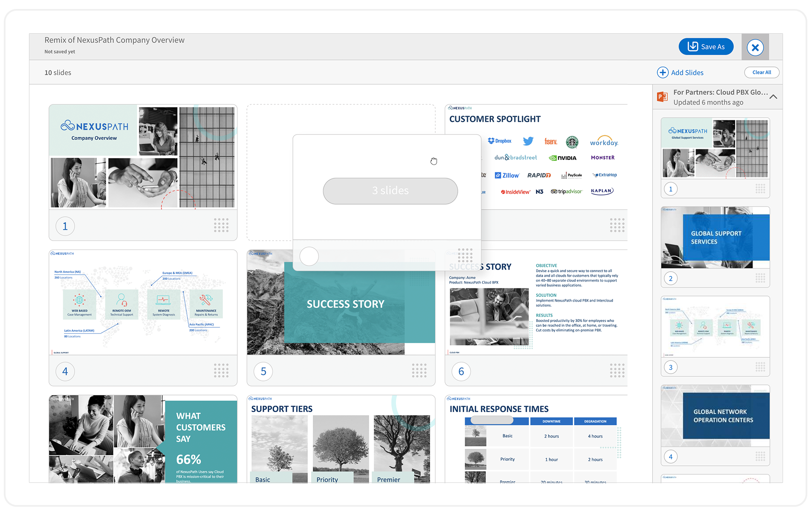Click the For Partners: Cloud PBX deck title
Viewport: 812px width, 514px height.
[721, 92]
